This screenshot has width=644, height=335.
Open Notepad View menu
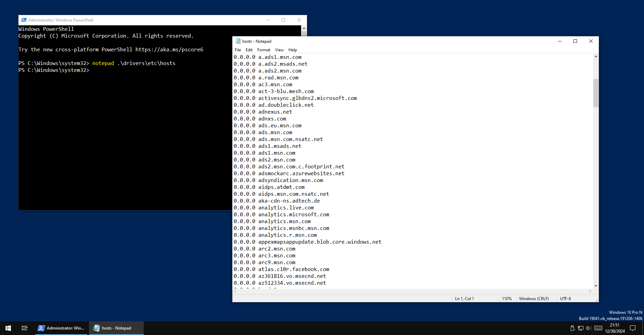[x=279, y=50]
